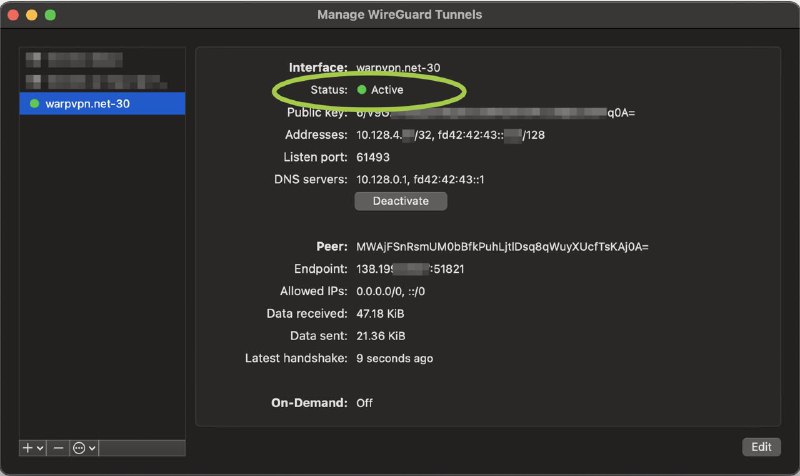Click Latest handshake value 9 seconds ago
The height and width of the screenshot is (476, 800).
click(x=394, y=359)
